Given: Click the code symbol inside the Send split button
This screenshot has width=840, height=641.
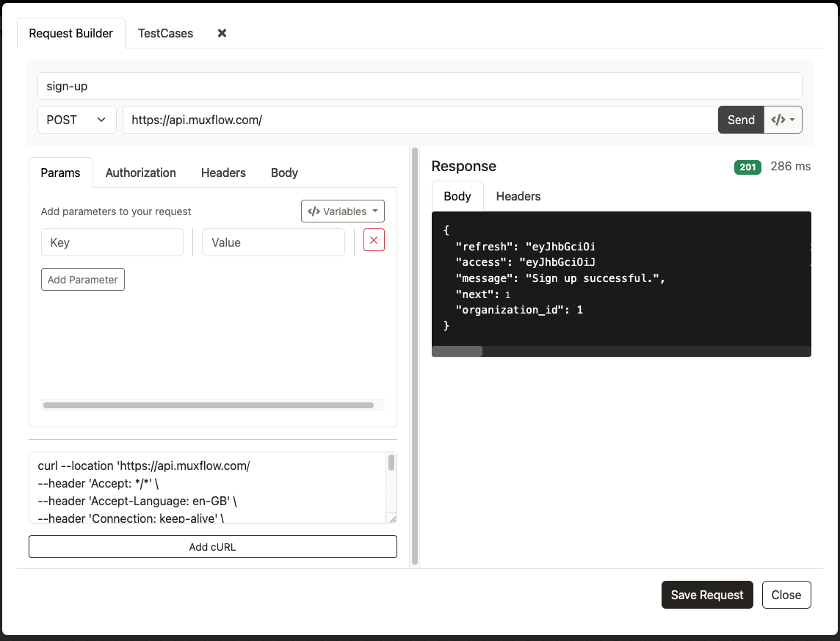Looking at the screenshot, I should tap(778, 120).
